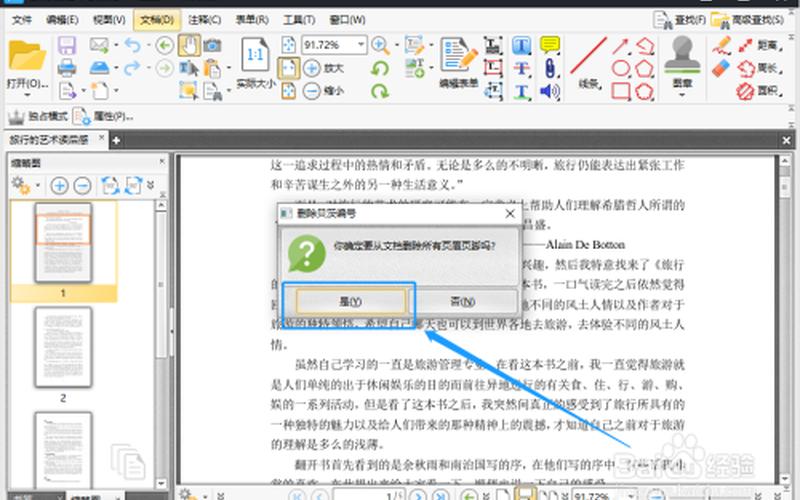Open the 图章 stamp tool
The image size is (800, 500).
tap(682, 67)
